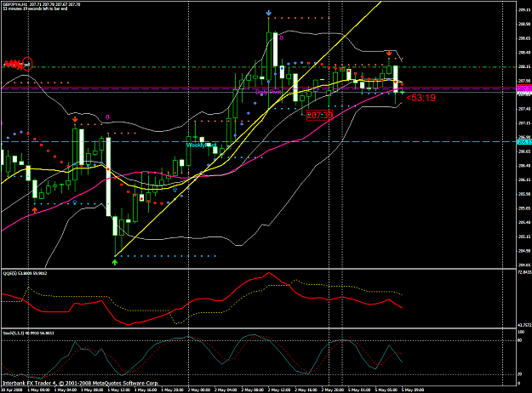The width and height of the screenshot is (532, 393).
Task: Click the blue down arrow above the highest candle
Action: click(x=269, y=13)
